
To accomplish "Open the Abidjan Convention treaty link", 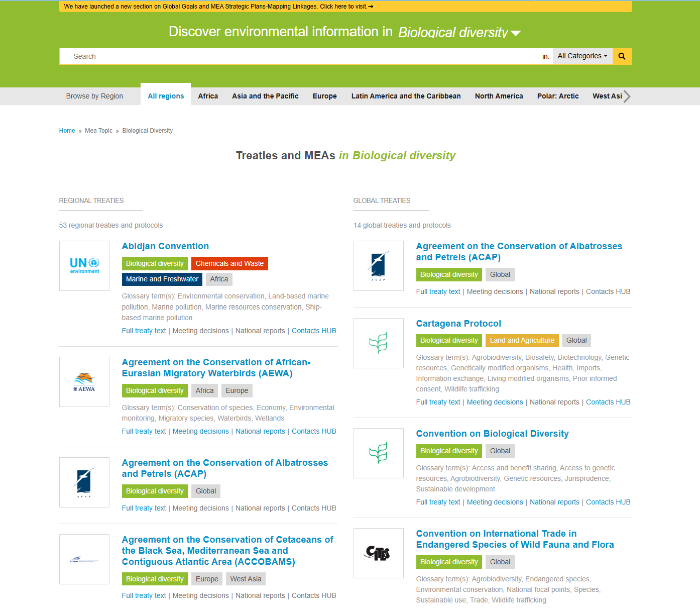I will [165, 246].
